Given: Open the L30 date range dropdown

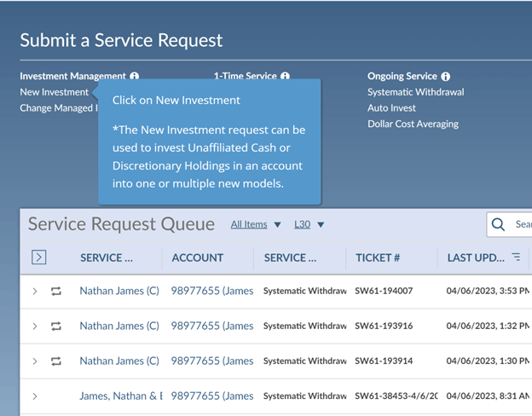Looking at the screenshot, I should (309, 225).
